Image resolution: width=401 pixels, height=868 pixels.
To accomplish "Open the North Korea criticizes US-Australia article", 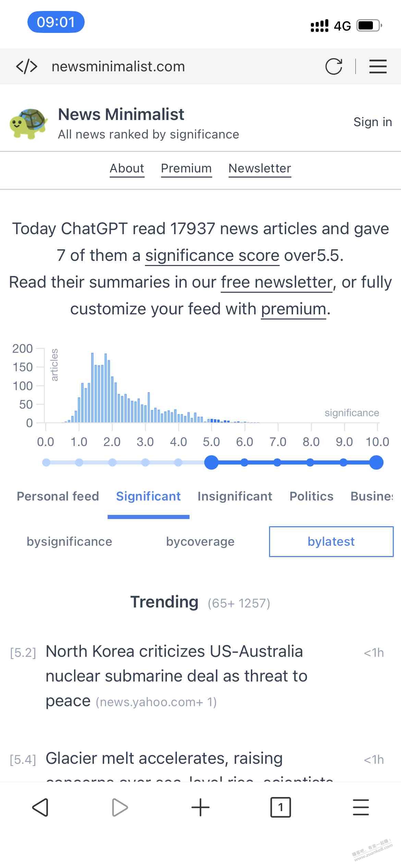I will coord(177,676).
